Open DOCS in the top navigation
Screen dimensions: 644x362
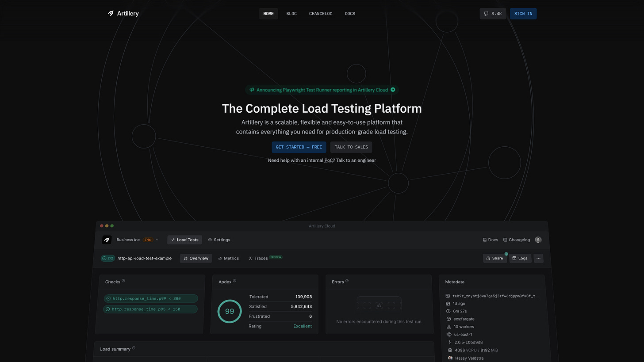(350, 14)
